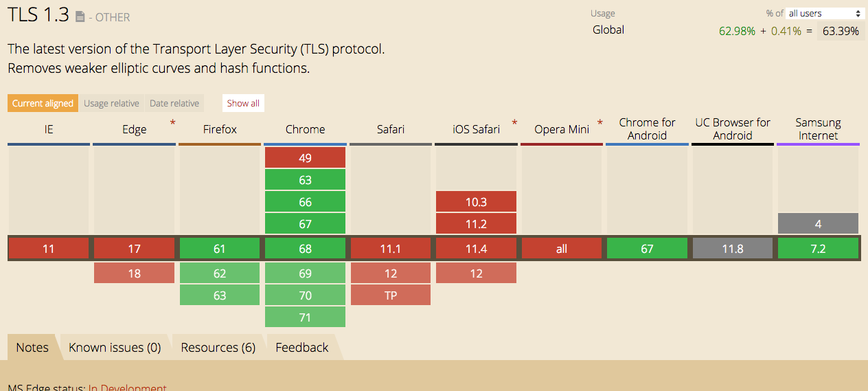Switch to Usage relative view
This screenshot has width=868, height=391.
click(111, 103)
